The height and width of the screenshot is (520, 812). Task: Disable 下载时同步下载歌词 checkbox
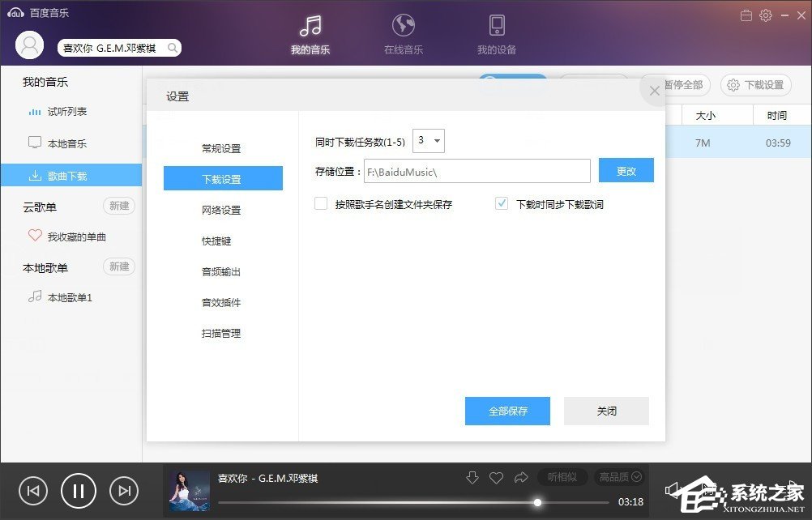coord(503,203)
